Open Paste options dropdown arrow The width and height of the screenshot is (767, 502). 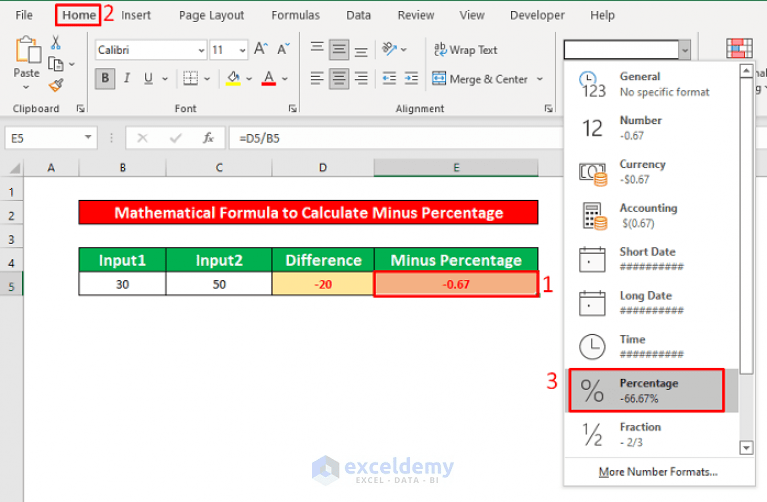pyautogui.click(x=26, y=87)
